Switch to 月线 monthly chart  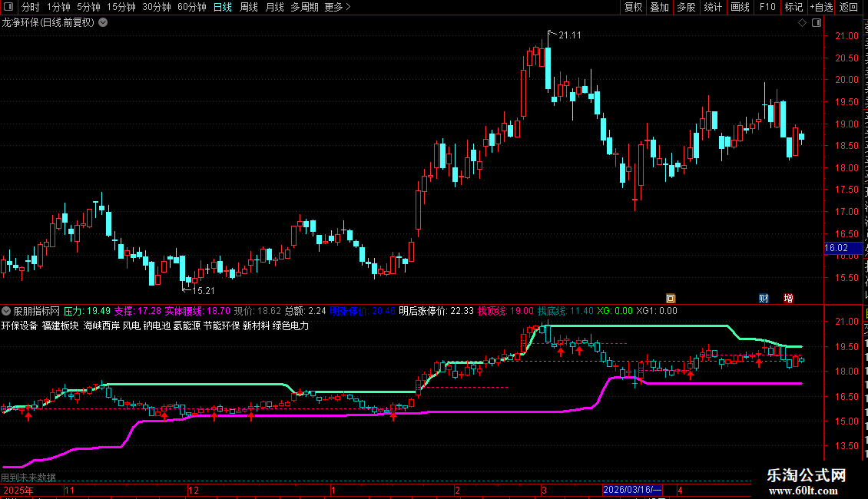coord(274,7)
